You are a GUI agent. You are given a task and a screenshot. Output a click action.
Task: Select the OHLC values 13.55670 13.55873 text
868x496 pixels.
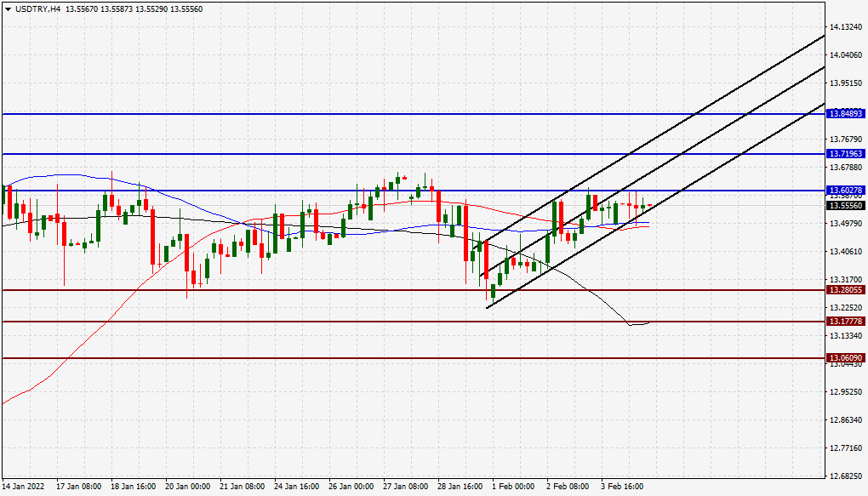pyautogui.click(x=99, y=9)
